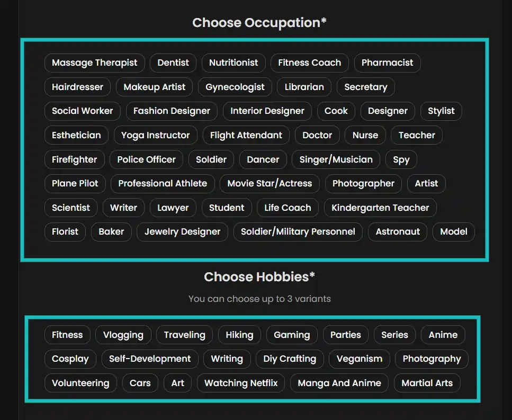Pick the Fitness Coach occupation chip
Viewport: 512px width, 420px height.
(309, 62)
